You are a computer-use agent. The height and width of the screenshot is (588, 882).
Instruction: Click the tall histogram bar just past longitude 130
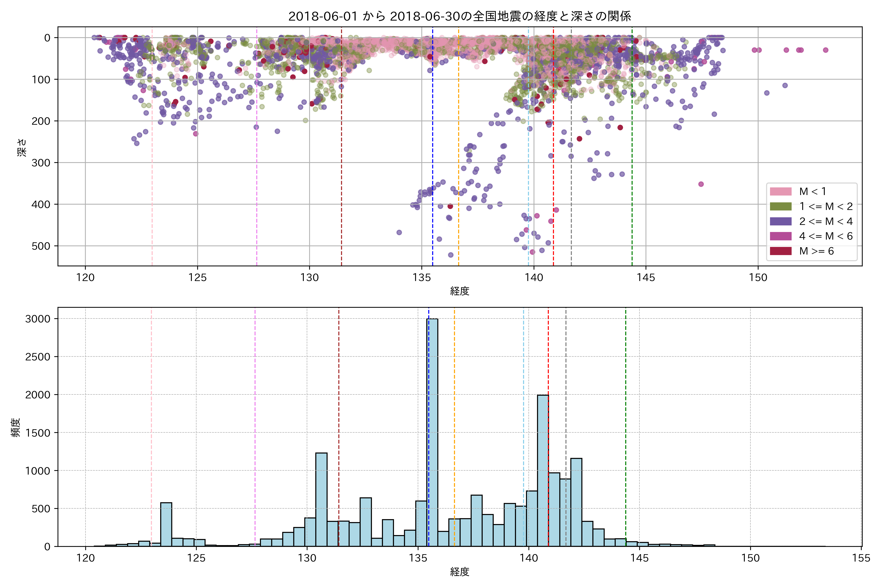[321, 500]
